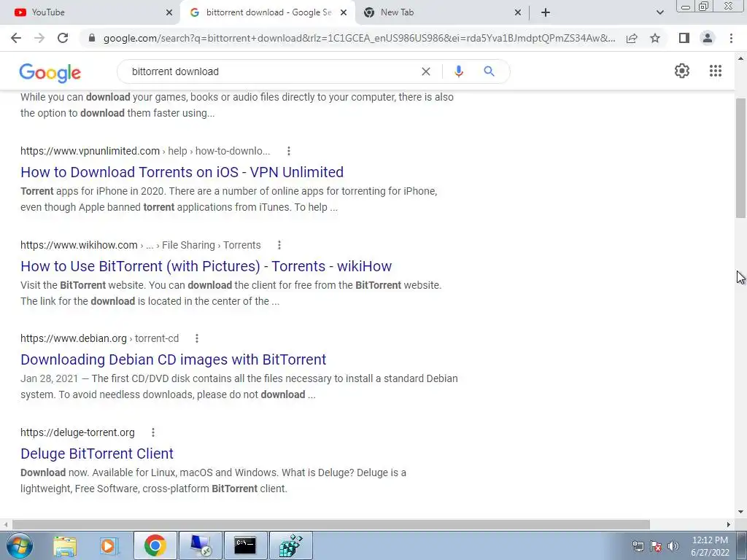Image resolution: width=747 pixels, height=560 pixels.
Task: Open the blue cubes taskbar application
Action: tap(290, 545)
